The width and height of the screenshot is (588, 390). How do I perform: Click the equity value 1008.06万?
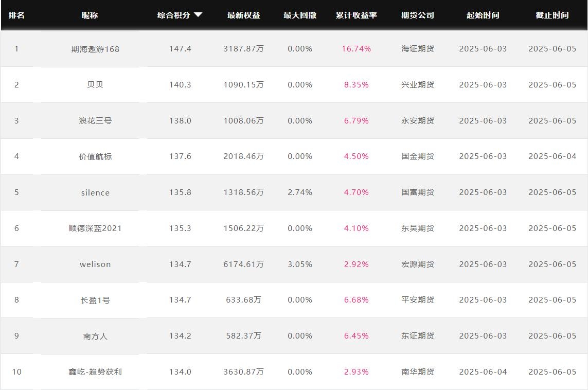244,121
